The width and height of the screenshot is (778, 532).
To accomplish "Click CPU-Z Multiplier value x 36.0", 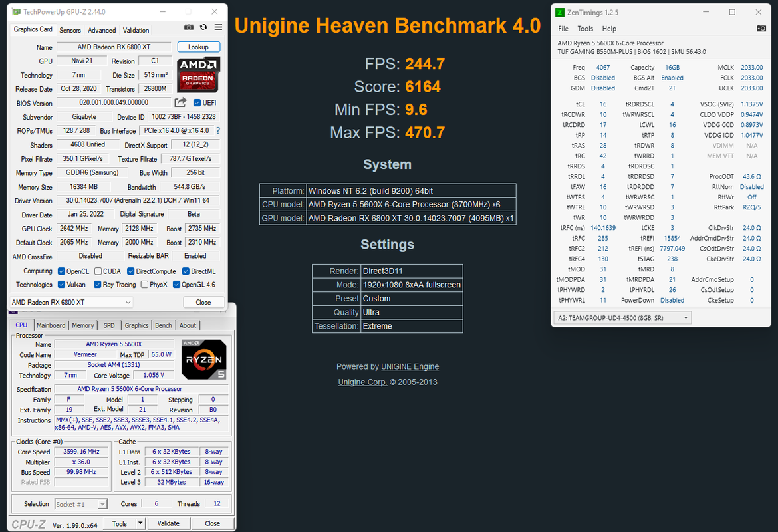I will pyautogui.click(x=81, y=462).
